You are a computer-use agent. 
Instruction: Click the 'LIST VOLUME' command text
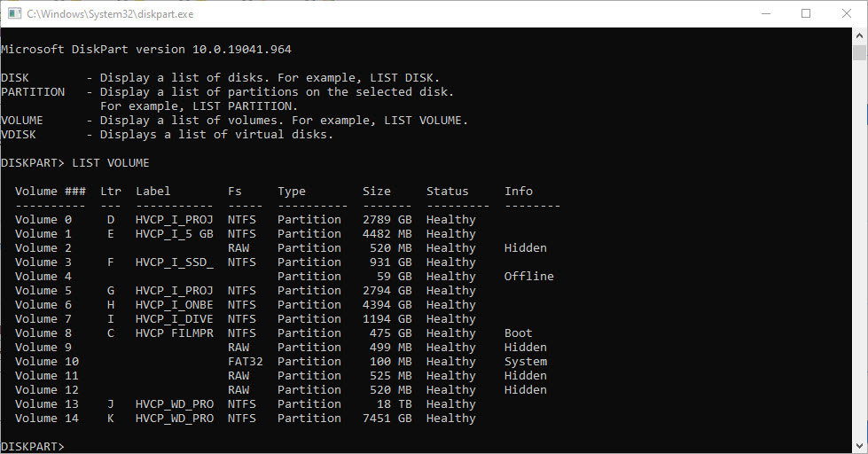(x=111, y=163)
